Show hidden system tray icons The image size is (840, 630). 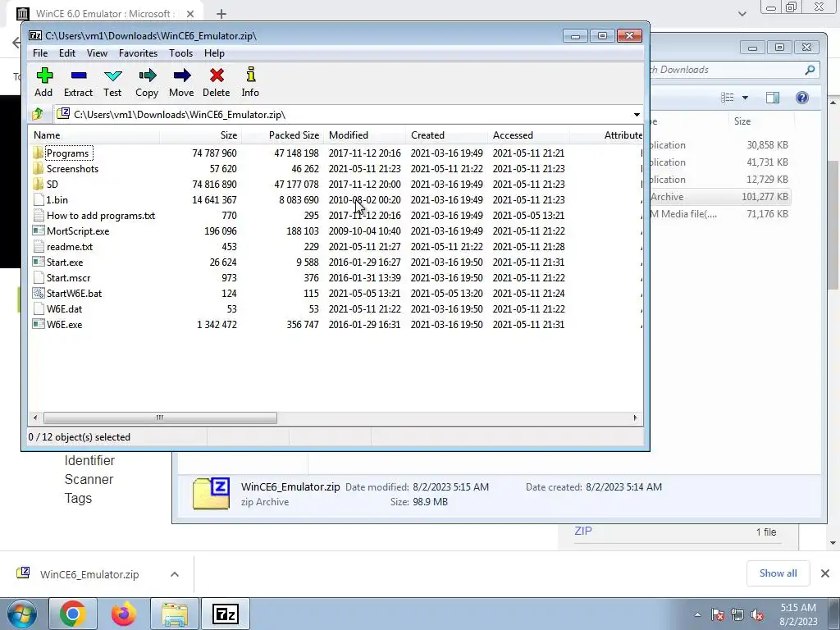[697, 614]
